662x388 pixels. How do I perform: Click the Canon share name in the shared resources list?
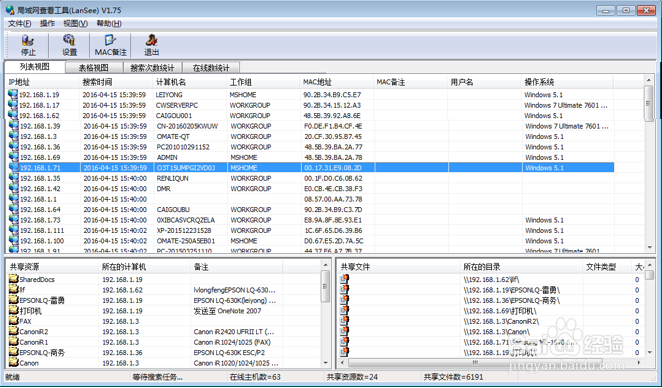click(29, 363)
